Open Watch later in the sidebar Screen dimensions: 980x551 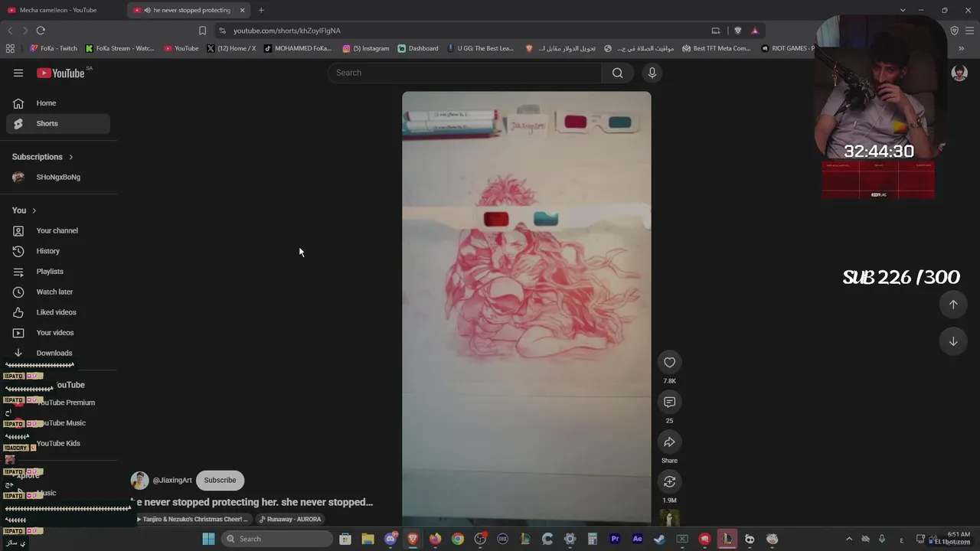point(58,292)
